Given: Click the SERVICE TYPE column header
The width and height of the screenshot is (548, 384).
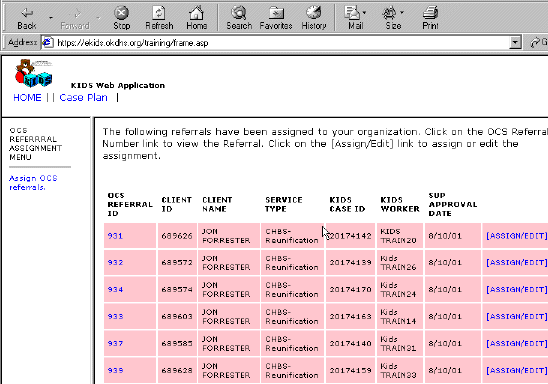Looking at the screenshot, I should point(283,204).
